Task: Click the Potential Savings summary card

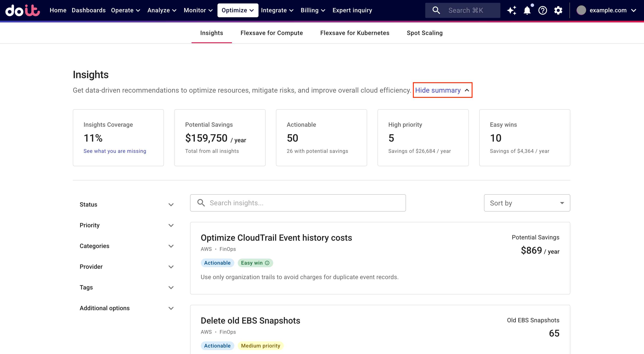Action: (220, 138)
